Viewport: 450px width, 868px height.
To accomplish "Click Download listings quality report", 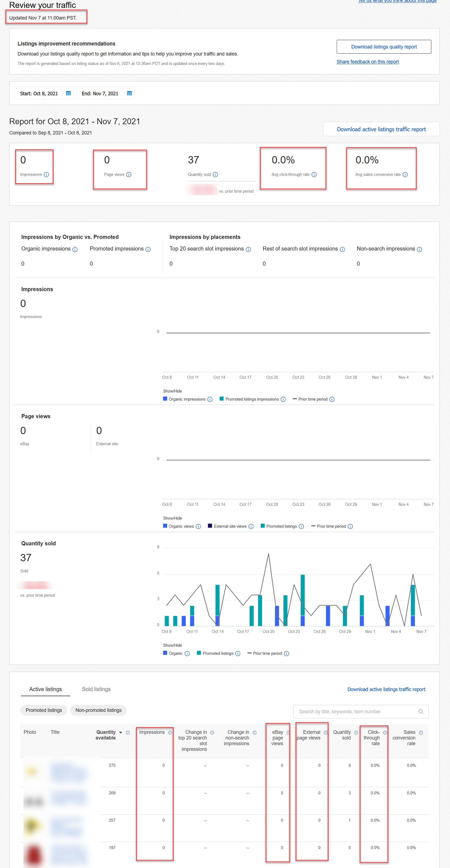I will (384, 46).
